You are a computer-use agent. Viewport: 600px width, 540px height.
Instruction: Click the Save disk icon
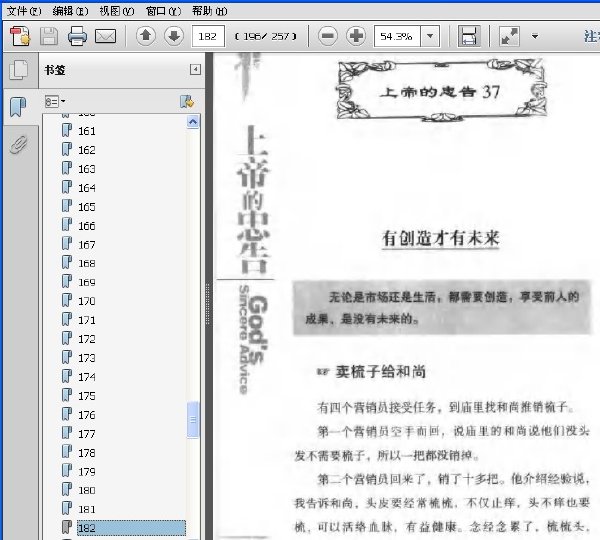tap(49, 37)
